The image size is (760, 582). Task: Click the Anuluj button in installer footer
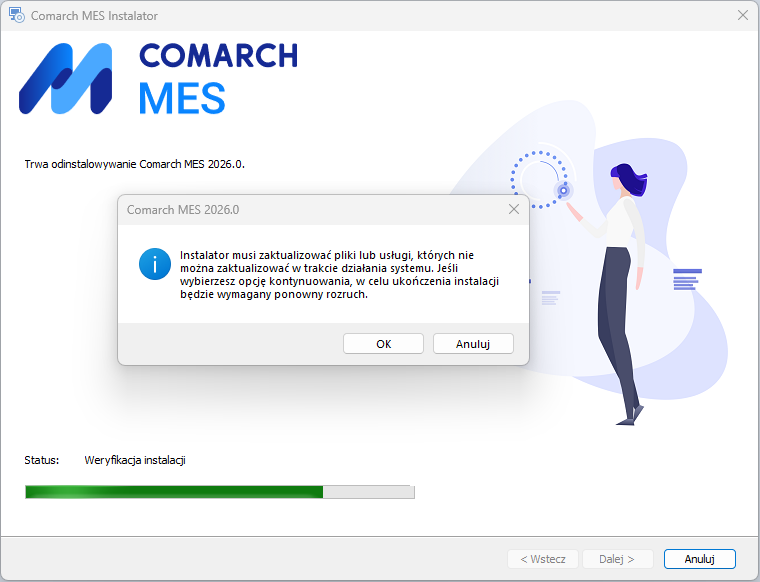[699, 559]
